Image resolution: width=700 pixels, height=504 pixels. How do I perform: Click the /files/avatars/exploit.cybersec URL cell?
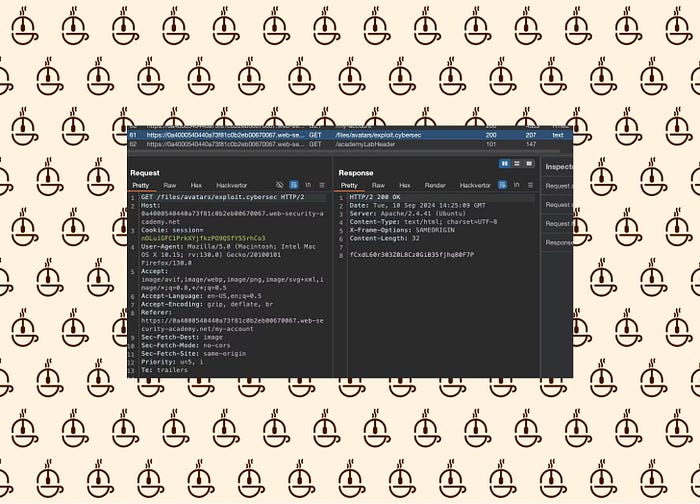(378, 135)
